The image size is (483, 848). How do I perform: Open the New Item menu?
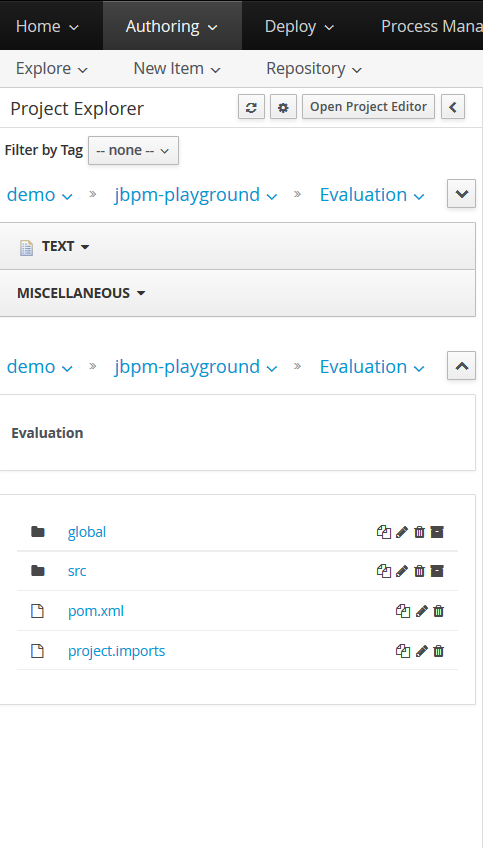(177, 69)
